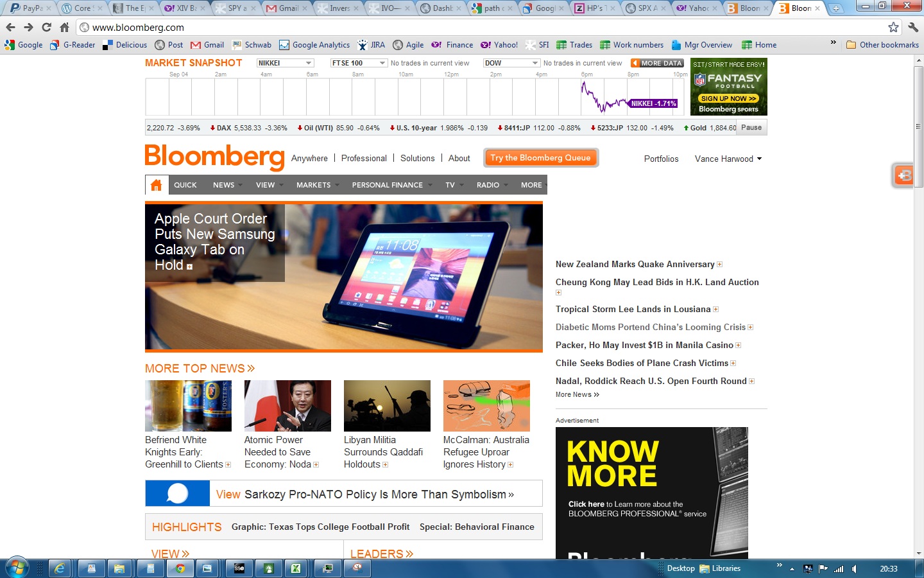Click the More News link
The height and width of the screenshot is (578, 924).
[x=577, y=394]
